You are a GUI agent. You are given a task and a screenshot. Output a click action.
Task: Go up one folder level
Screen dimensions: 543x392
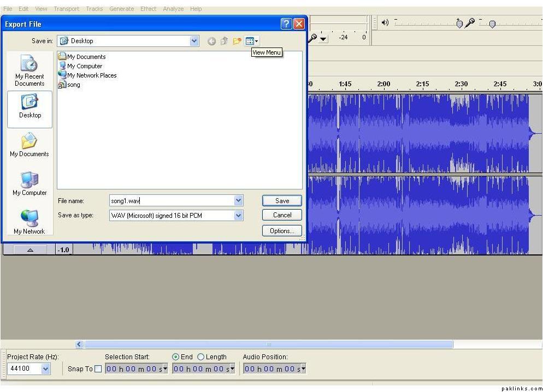(x=224, y=41)
